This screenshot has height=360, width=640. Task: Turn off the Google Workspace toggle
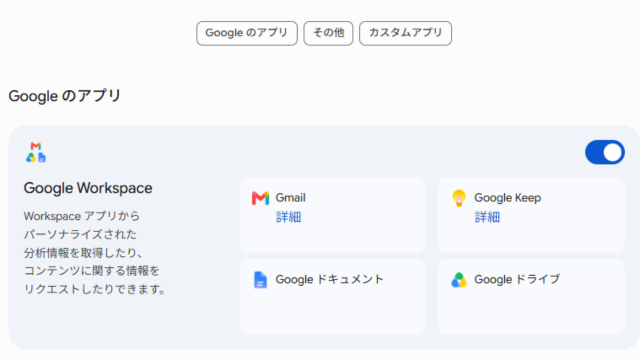pyautogui.click(x=605, y=152)
